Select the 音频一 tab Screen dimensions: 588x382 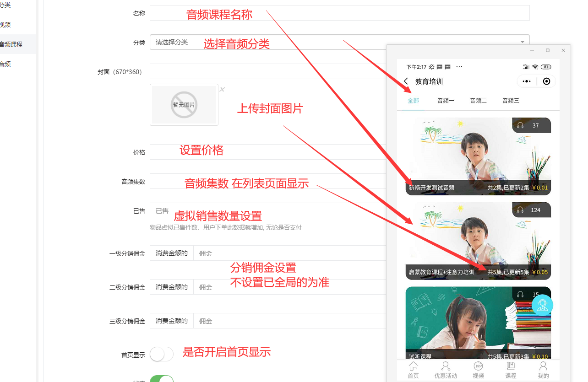(x=446, y=101)
